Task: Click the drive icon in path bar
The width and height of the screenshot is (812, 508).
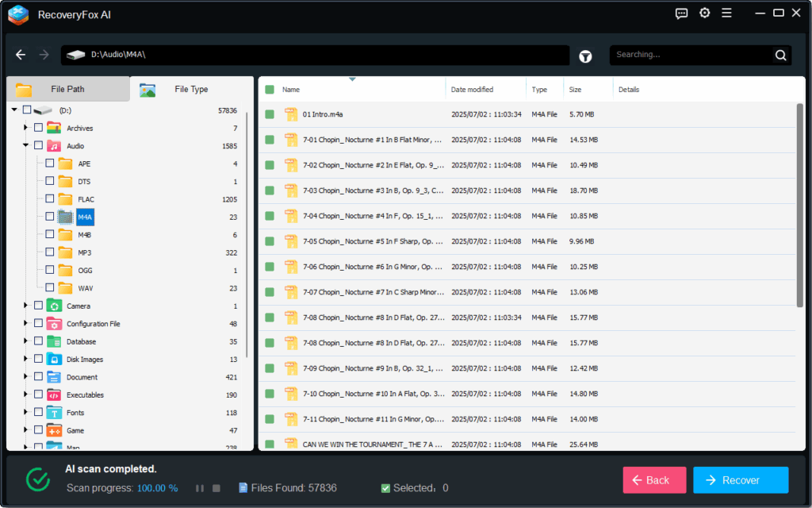Action: point(75,55)
